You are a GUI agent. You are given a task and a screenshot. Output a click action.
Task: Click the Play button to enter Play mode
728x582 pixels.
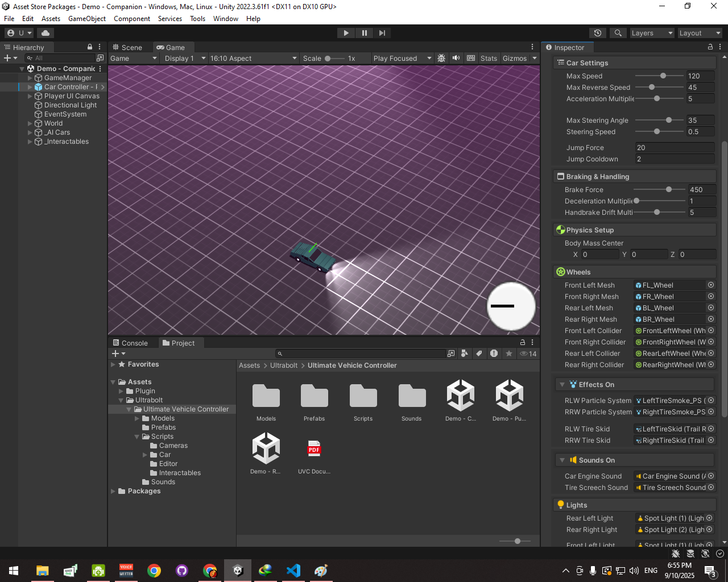click(346, 33)
